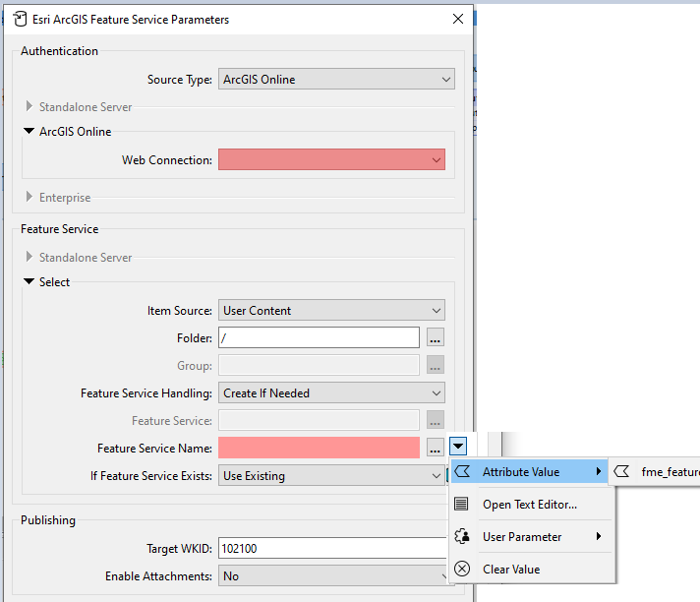Click the Clear Value circle-x icon
Viewport: 700px width, 602px height.
point(462,569)
